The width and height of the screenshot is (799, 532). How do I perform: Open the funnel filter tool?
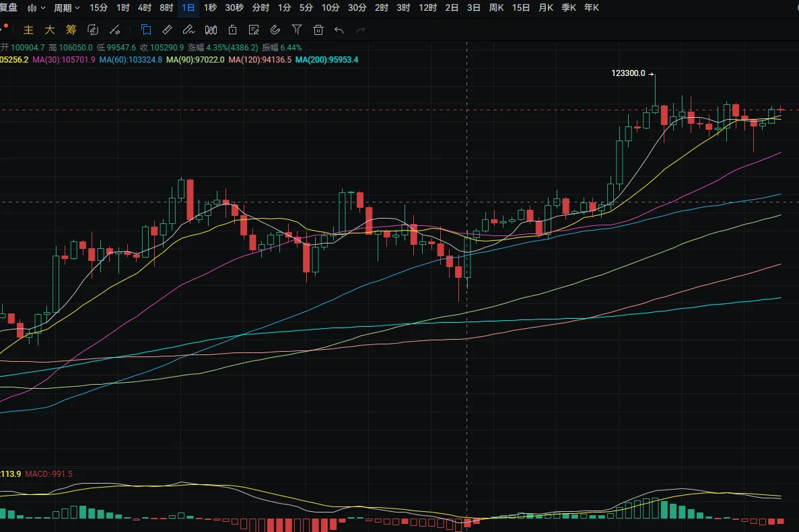(297, 30)
